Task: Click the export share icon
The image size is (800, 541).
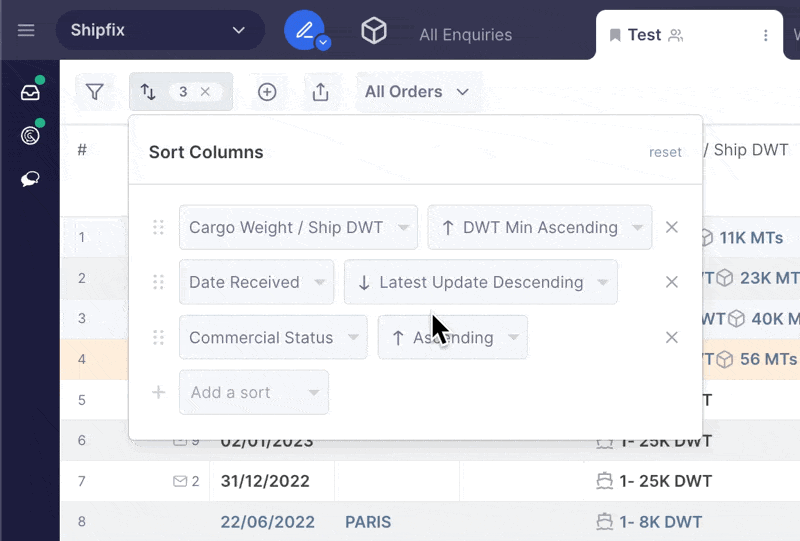Action: click(320, 92)
